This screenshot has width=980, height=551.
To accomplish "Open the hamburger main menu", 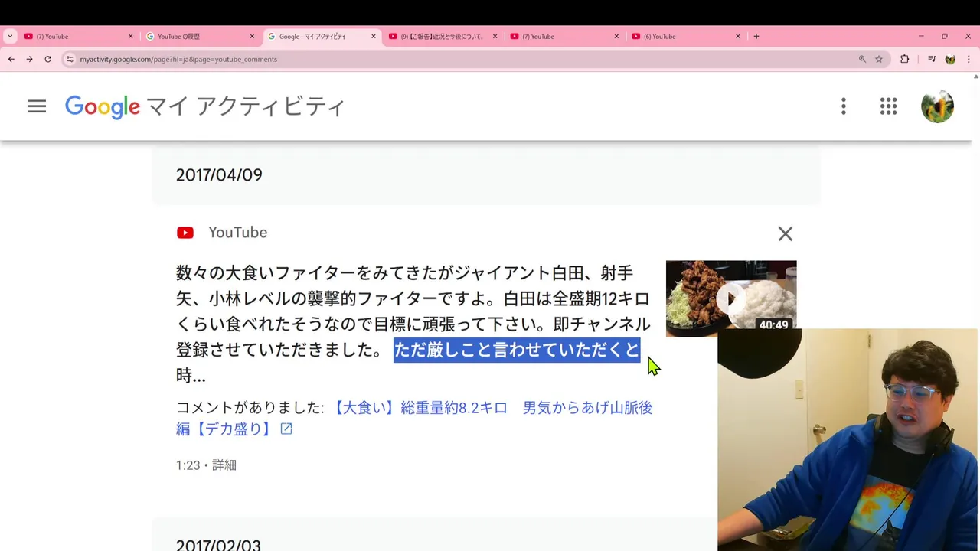I will click(37, 106).
